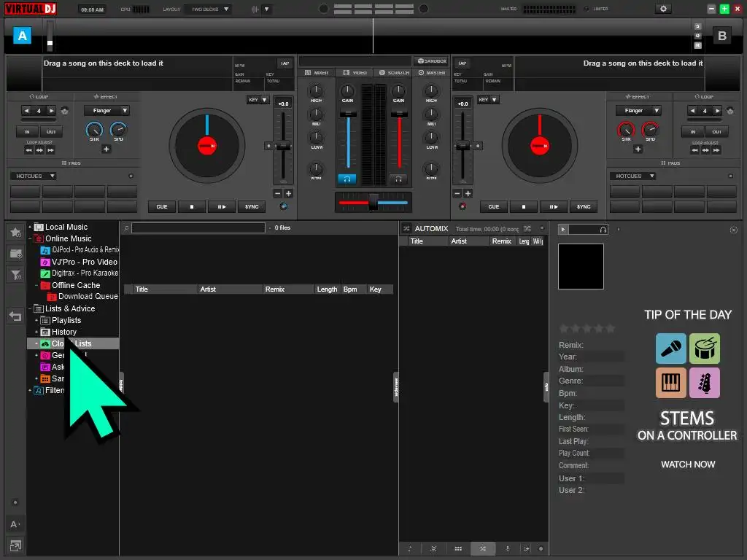Click the prelisten play button in info panel
Screen dimensions: 747x560
563,230
